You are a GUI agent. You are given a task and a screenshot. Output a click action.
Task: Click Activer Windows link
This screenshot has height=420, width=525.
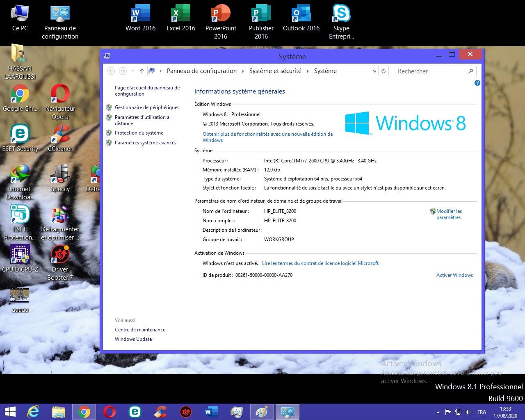coord(454,275)
